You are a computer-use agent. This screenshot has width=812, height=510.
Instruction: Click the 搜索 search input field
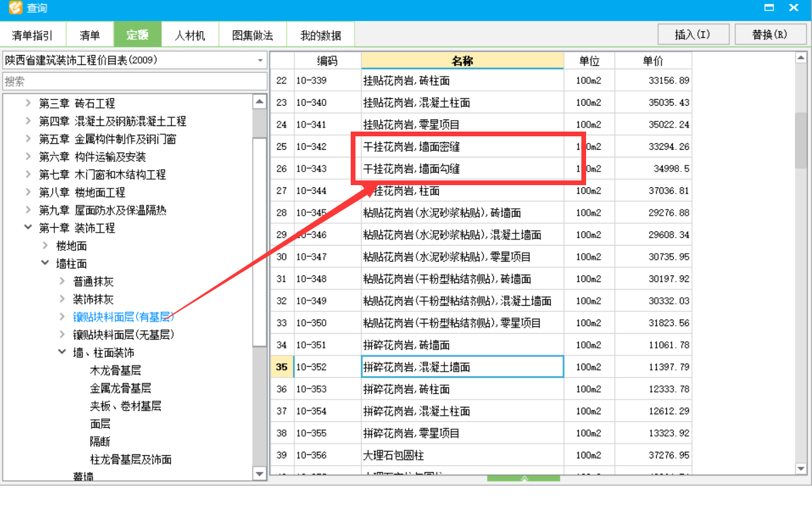[x=135, y=80]
